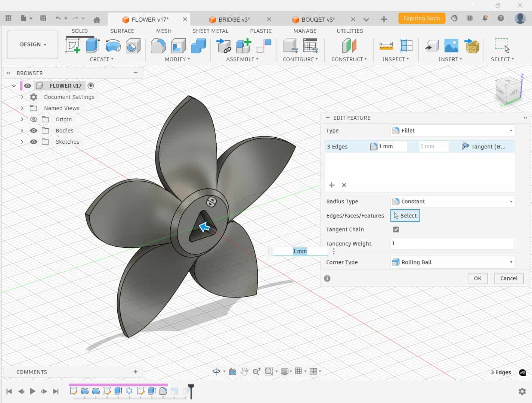Open the Corner Type dropdown showing Rolling Ball
Screen dimensions: 532x403
pos(452,262)
